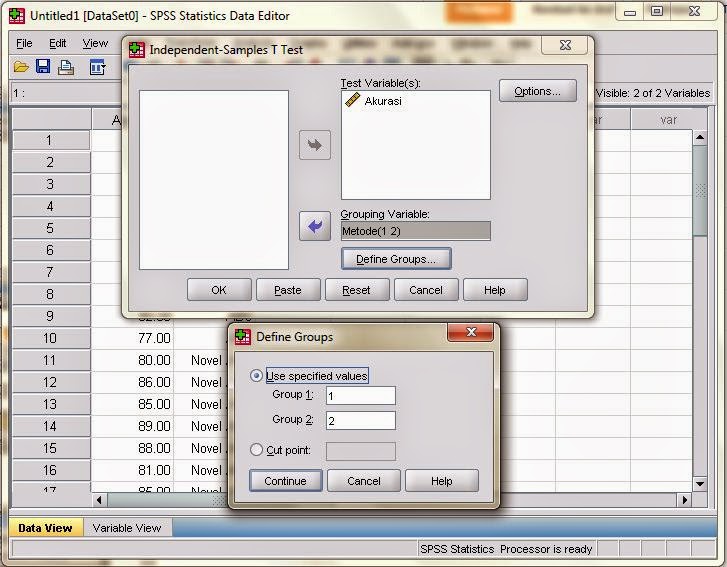This screenshot has width=727, height=567.
Task: Click the vertical scrollbar up arrow
Action: (x=700, y=137)
